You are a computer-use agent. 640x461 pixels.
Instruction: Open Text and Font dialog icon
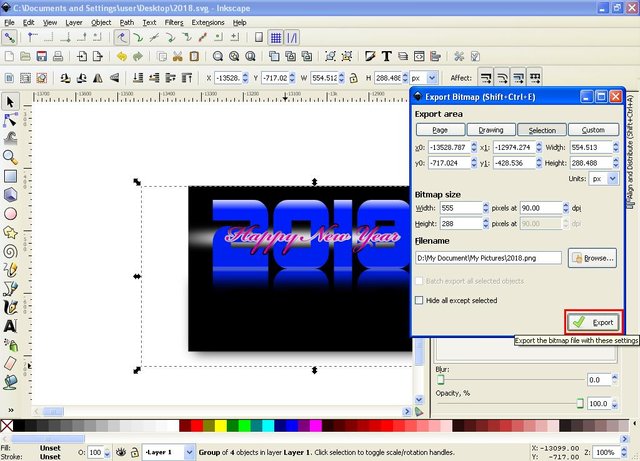pyautogui.click(x=386, y=56)
